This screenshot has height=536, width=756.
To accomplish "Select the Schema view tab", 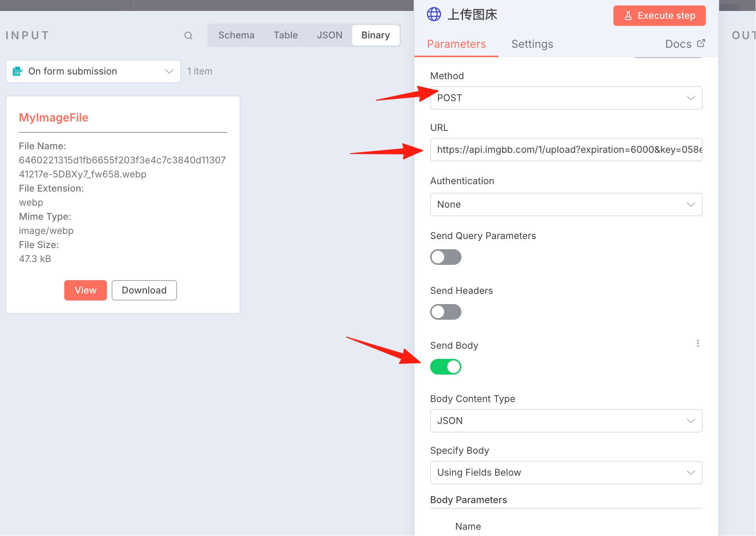I will (x=236, y=35).
